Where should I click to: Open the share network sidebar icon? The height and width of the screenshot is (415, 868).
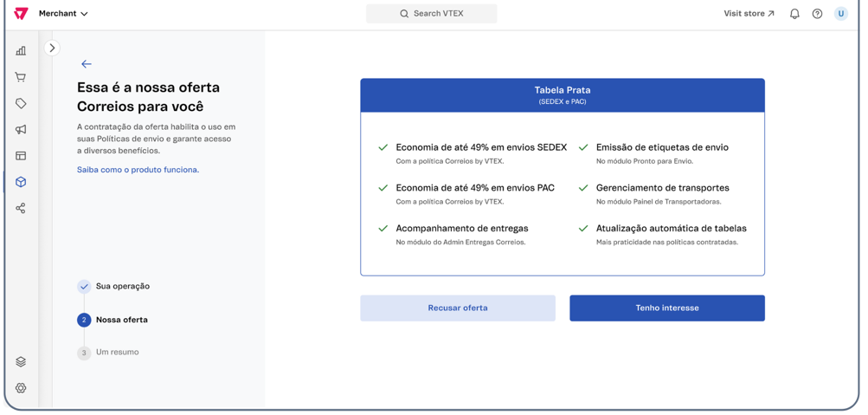coord(21,208)
